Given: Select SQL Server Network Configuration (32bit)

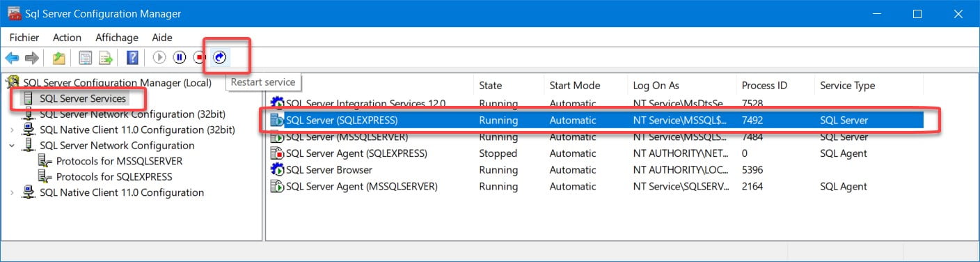Looking at the screenshot, I should [x=132, y=114].
